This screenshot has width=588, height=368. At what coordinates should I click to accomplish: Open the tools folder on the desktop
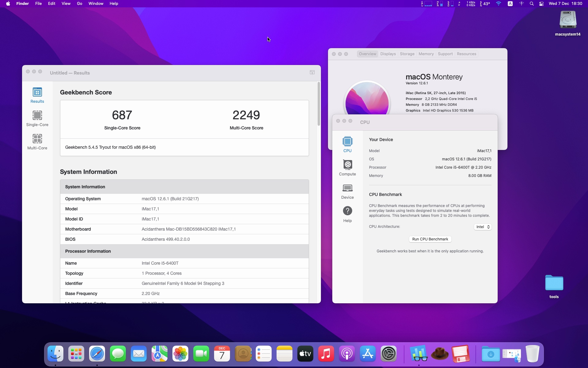(x=554, y=287)
